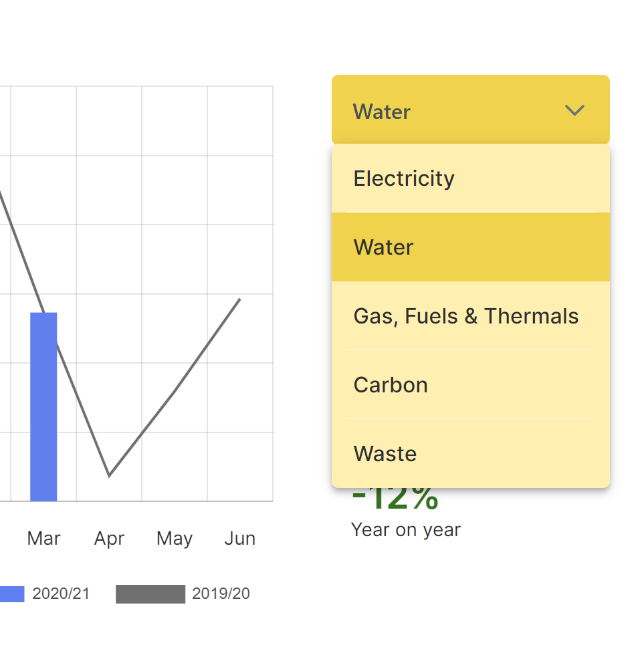Click the 2020/21 legend label text
The width and height of the screenshot is (644, 647).
tap(61, 594)
